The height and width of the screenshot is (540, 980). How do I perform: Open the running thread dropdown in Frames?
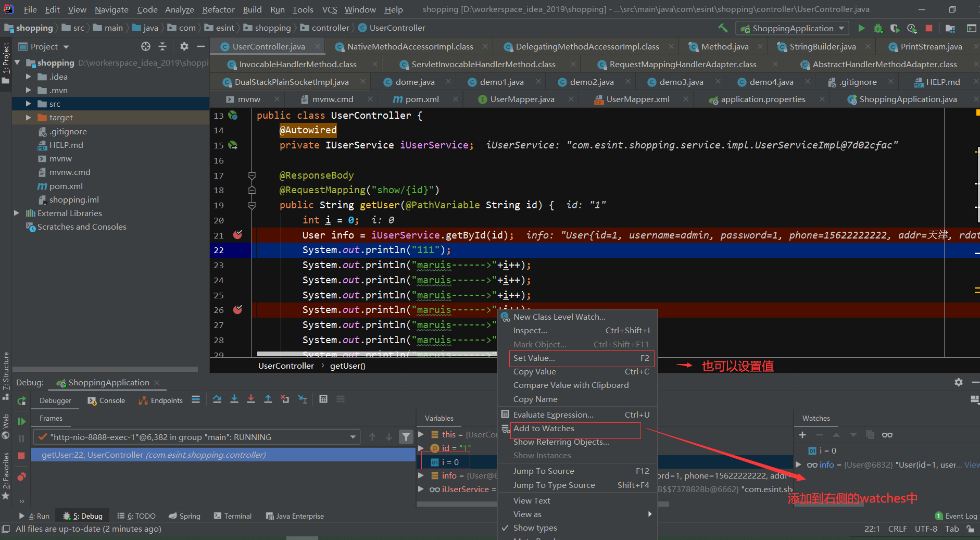tap(354, 437)
